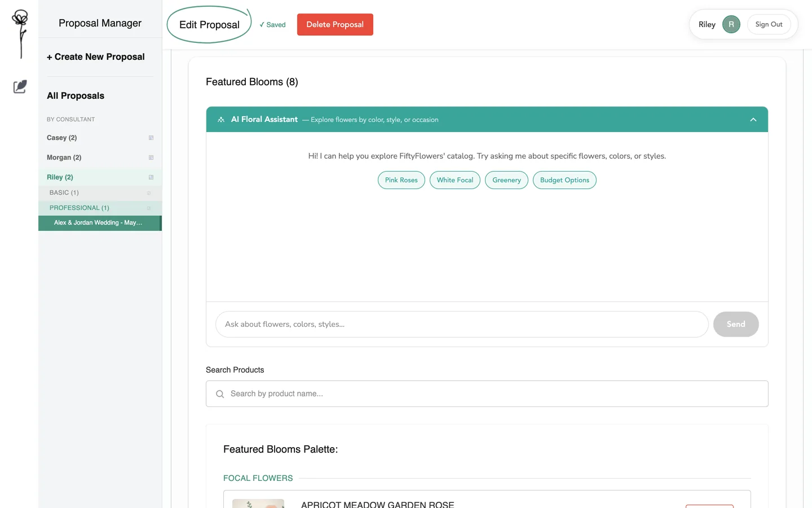Viewport: 812px width, 508px height.
Task: Click Riley's round R avatar
Action: tap(731, 24)
